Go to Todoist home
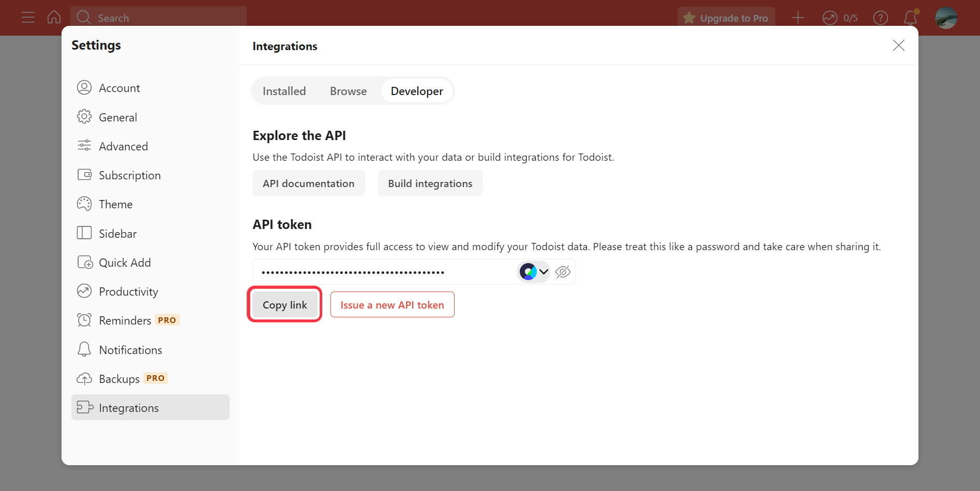The image size is (980, 491). click(x=54, y=17)
